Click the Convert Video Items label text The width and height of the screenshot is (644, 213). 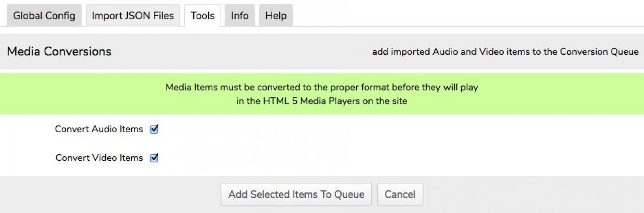(x=99, y=158)
